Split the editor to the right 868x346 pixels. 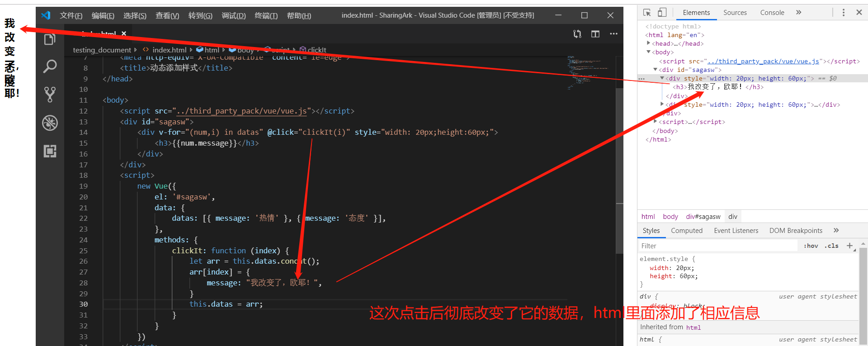595,34
